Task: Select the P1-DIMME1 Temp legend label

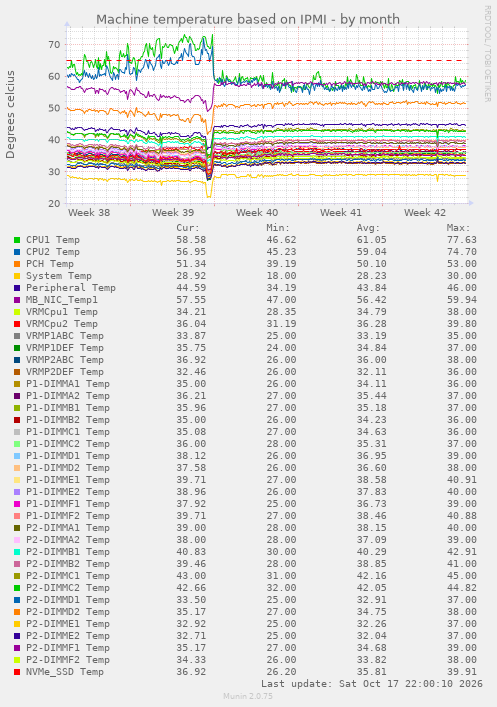Action: (x=68, y=480)
